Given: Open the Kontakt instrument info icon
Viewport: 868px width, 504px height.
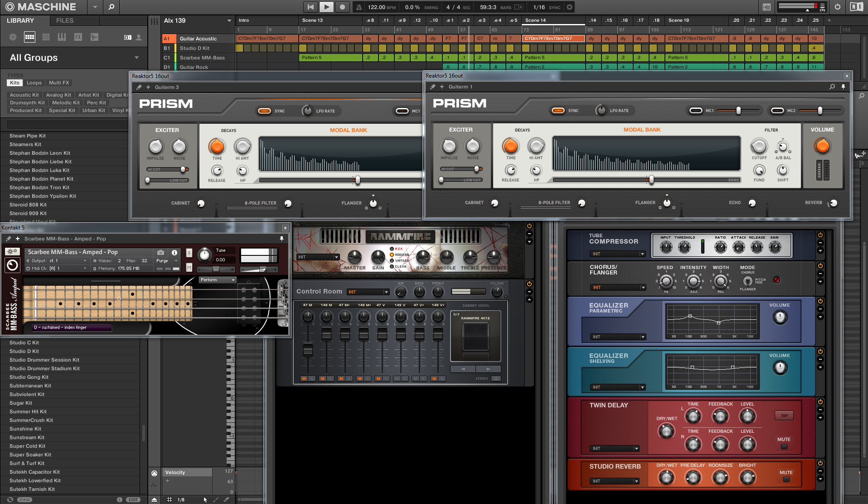Looking at the screenshot, I should click(175, 252).
